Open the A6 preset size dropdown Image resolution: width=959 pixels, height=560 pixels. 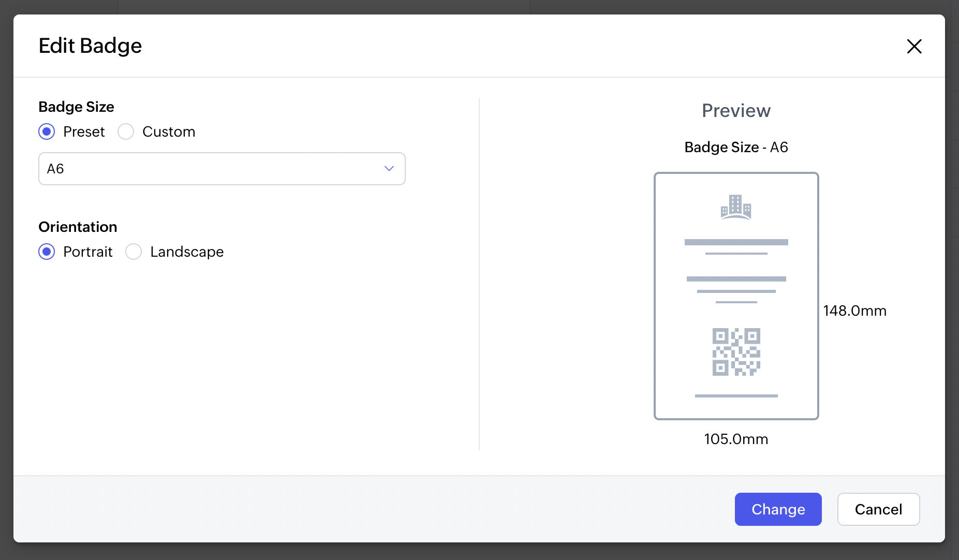click(222, 169)
